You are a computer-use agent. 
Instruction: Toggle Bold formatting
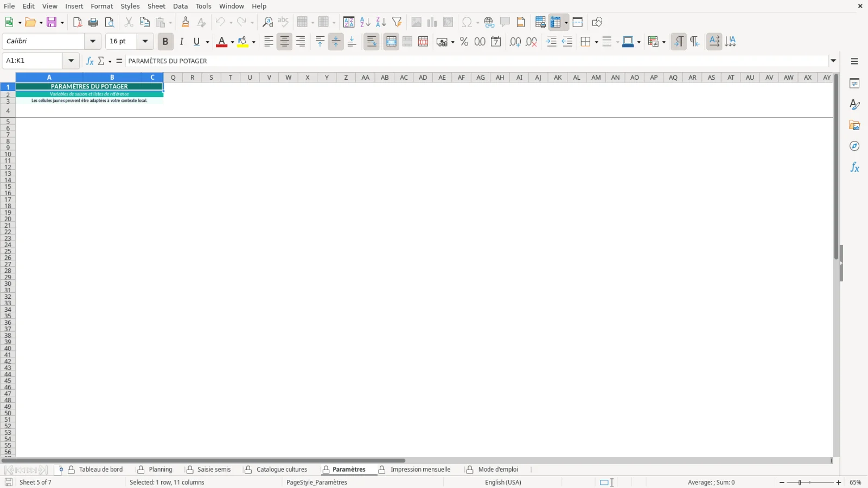click(165, 42)
